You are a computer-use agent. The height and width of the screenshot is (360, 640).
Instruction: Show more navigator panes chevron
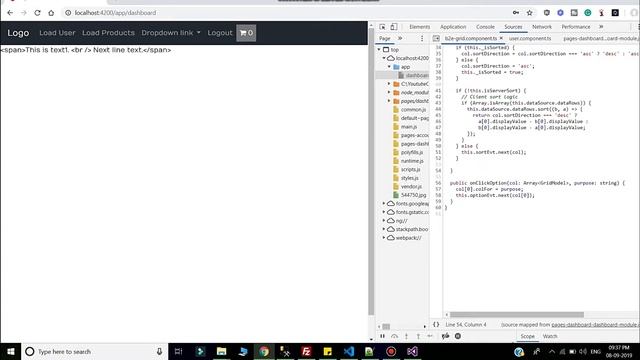point(400,38)
